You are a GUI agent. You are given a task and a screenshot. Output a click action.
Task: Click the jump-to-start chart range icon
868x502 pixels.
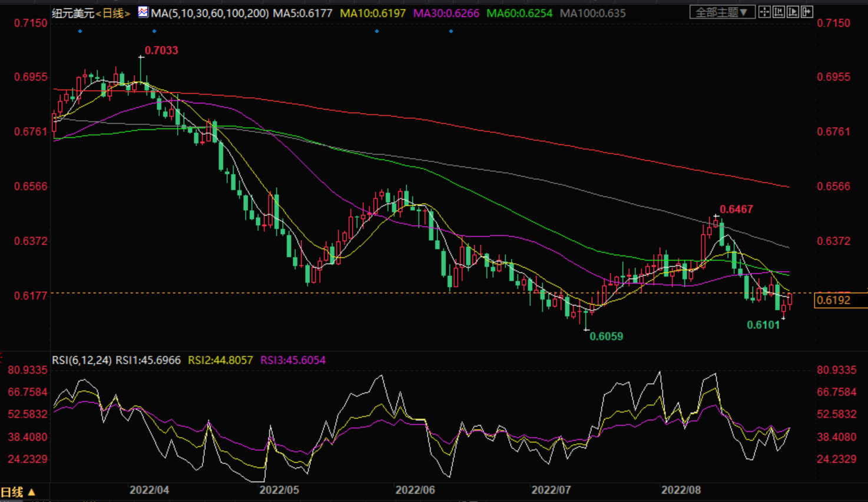click(x=778, y=12)
